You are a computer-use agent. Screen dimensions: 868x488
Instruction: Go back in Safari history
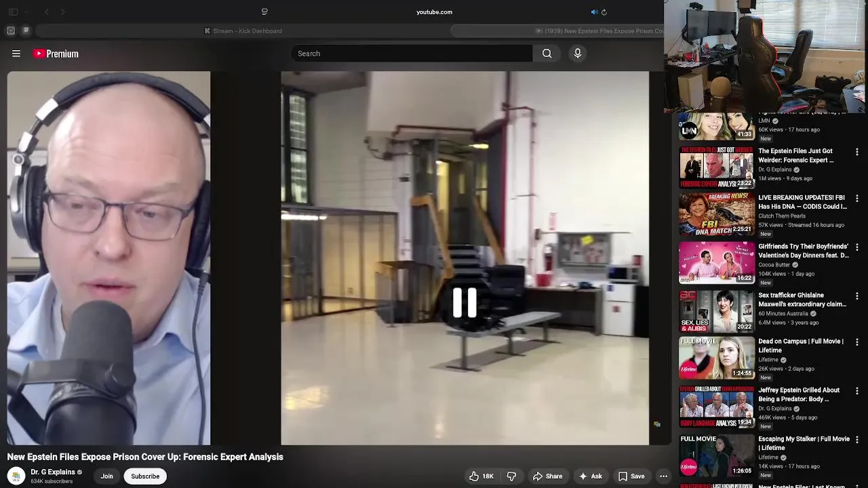pyautogui.click(x=46, y=12)
